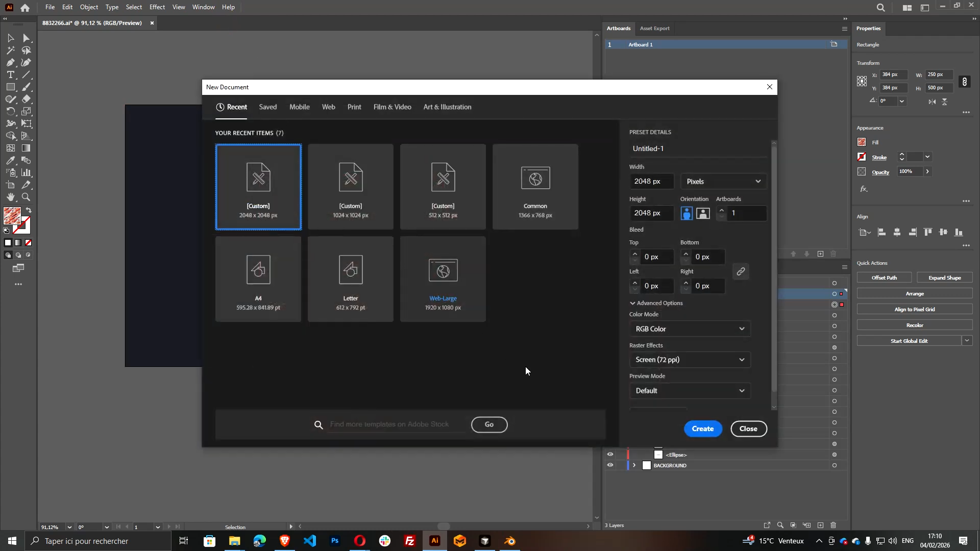Image resolution: width=980 pixels, height=551 pixels.
Task: Hide the BACKGROUND layer
Action: (611, 465)
